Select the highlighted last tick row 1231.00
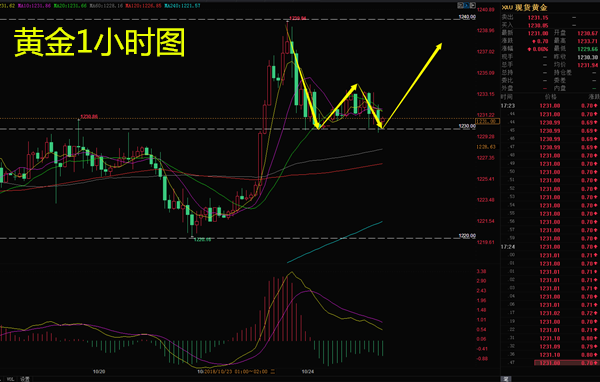The width and height of the screenshot is (600, 382). pos(566,362)
